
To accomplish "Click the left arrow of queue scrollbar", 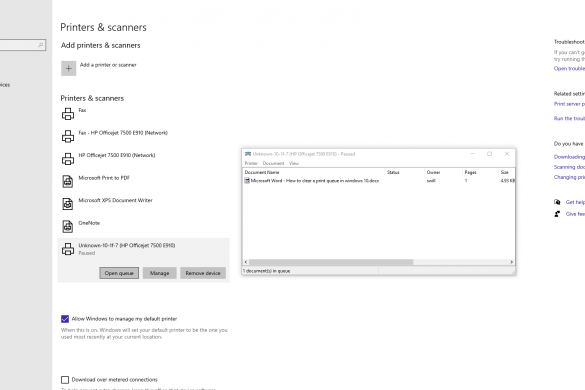I will (x=245, y=262).
